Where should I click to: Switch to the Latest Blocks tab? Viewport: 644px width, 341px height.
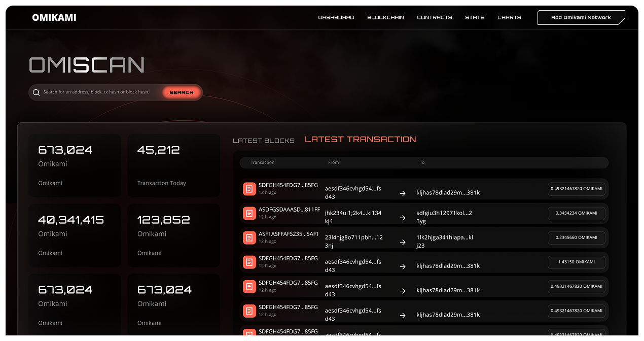(263, 141)
